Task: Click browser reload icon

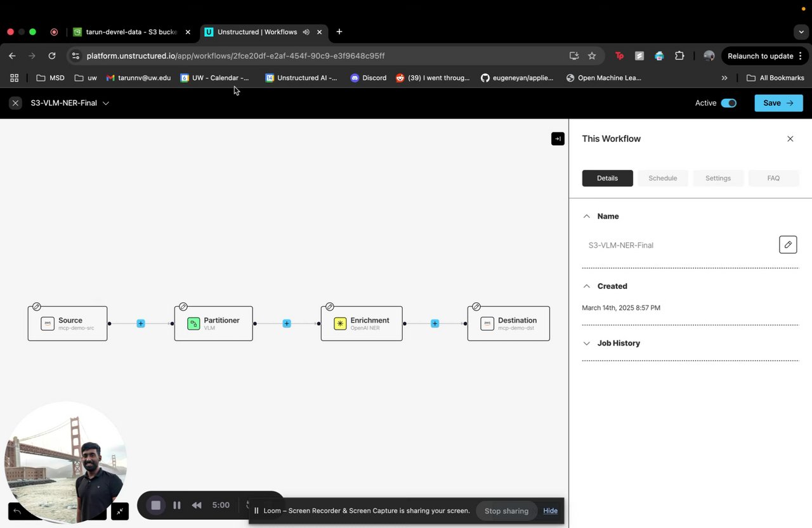Action: pos(52,56)
